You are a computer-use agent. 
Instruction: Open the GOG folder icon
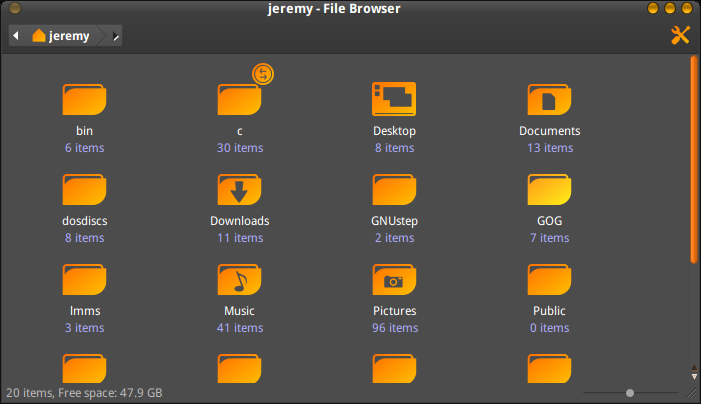pyautogui.click(x=549, y=189)
